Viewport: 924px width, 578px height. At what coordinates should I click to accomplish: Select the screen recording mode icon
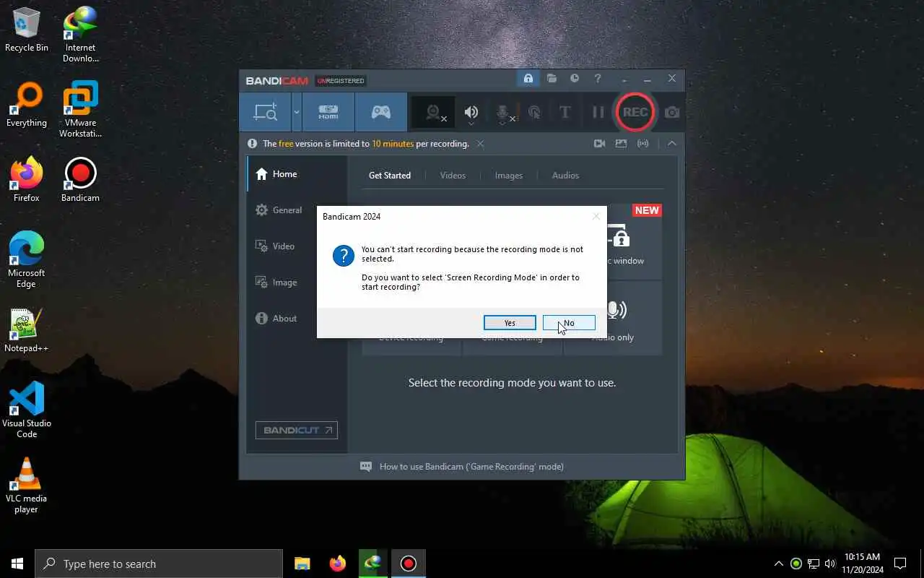pyautogui.click(x=265, y=112)
